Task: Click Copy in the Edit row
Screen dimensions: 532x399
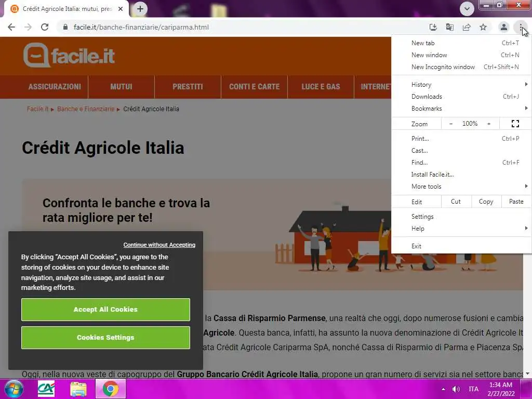Action: (x=486, y=202)
